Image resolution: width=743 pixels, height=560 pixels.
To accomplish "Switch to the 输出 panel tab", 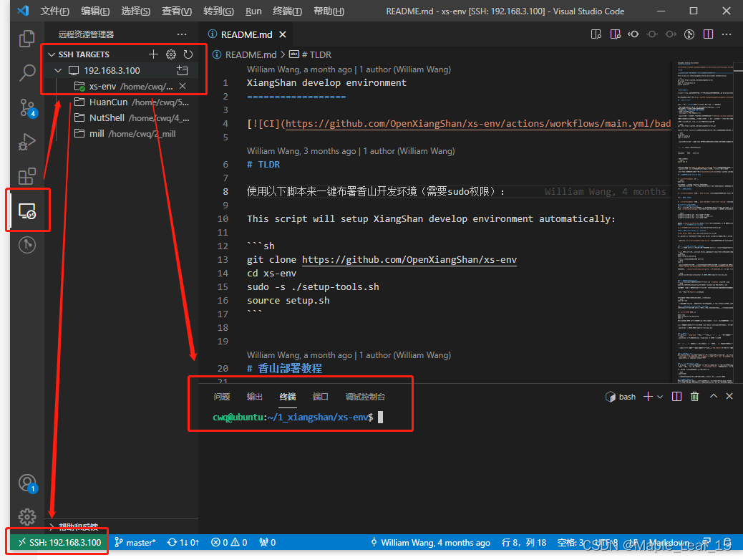I will coord(254,397).
